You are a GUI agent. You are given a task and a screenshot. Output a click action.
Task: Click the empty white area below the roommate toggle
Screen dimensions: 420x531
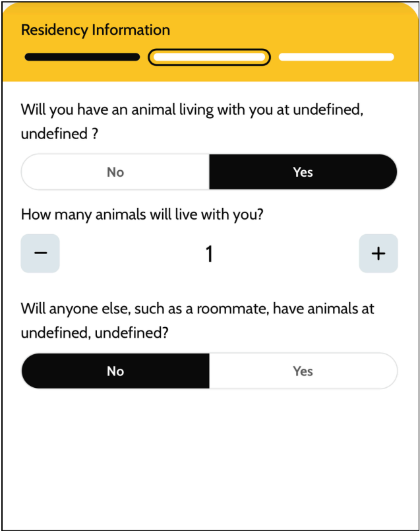(x=210, y=457)
